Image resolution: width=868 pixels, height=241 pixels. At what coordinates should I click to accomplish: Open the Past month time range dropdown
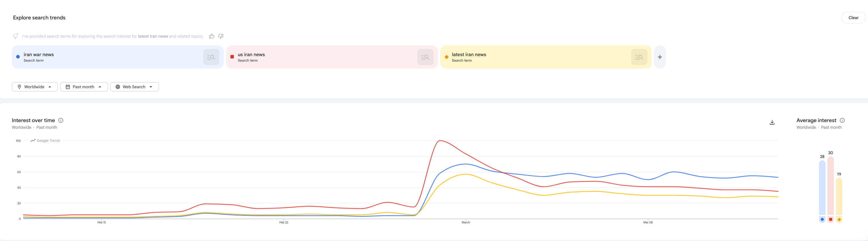84,87
